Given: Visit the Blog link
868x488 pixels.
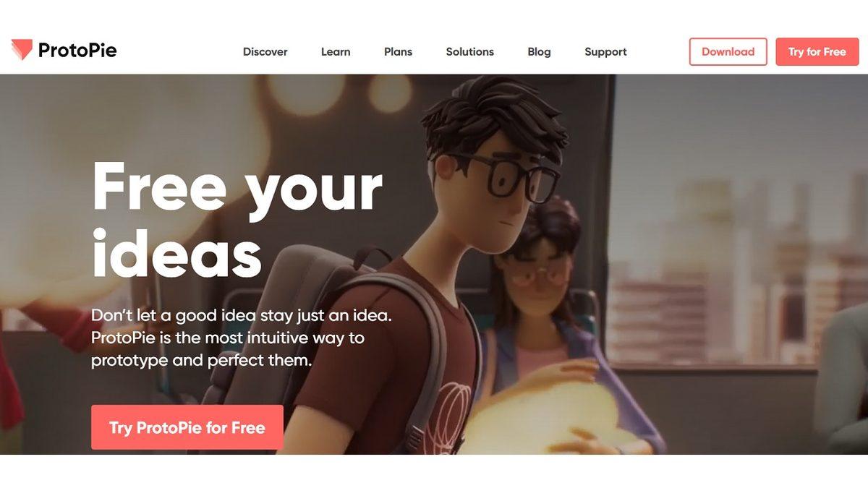Looking at the screenshot, I should (539, 52).
